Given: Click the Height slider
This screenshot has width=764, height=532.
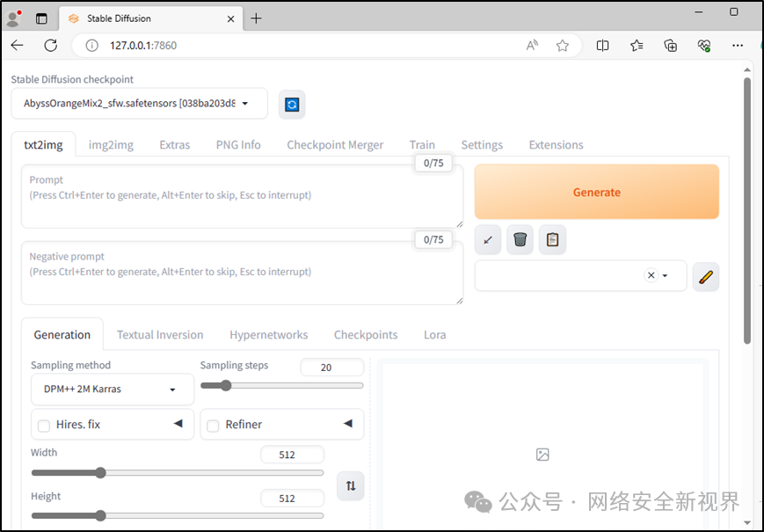Looking at the screenshot, I should pyautogui.click(x=178, y=515).
